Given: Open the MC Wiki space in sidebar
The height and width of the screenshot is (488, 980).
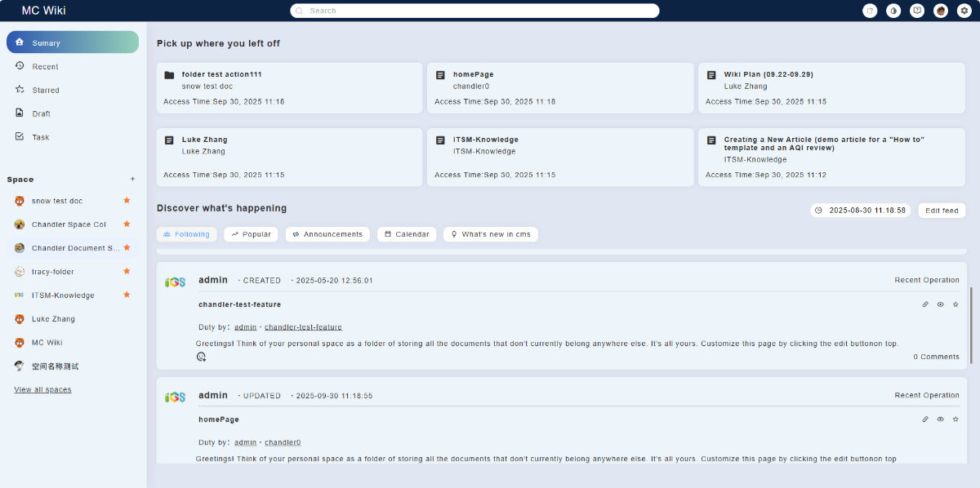Looking at the screenshot, I should 47,343.
